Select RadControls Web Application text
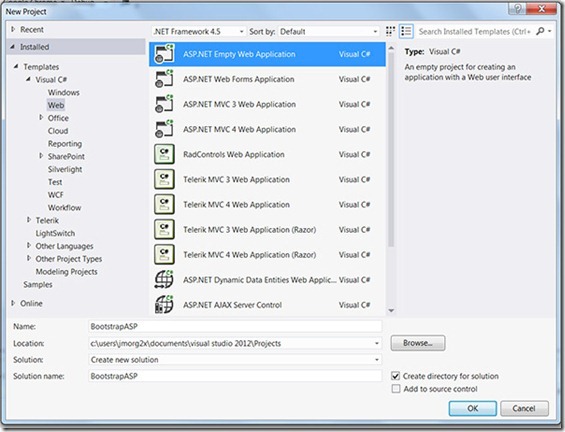The height and width of the screenshot is (432, 565). pyautogui.click(x=233, y=154)
